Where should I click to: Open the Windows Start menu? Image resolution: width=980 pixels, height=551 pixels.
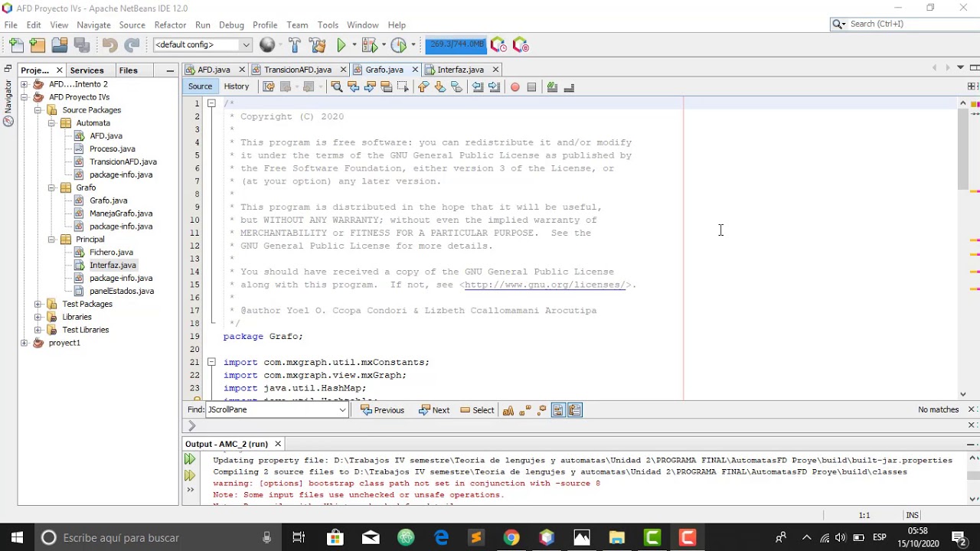(17, 537)
